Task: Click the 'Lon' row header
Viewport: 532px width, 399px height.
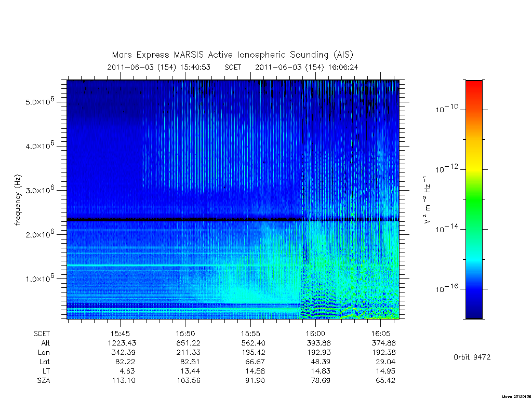Action: tap(44, 353)
